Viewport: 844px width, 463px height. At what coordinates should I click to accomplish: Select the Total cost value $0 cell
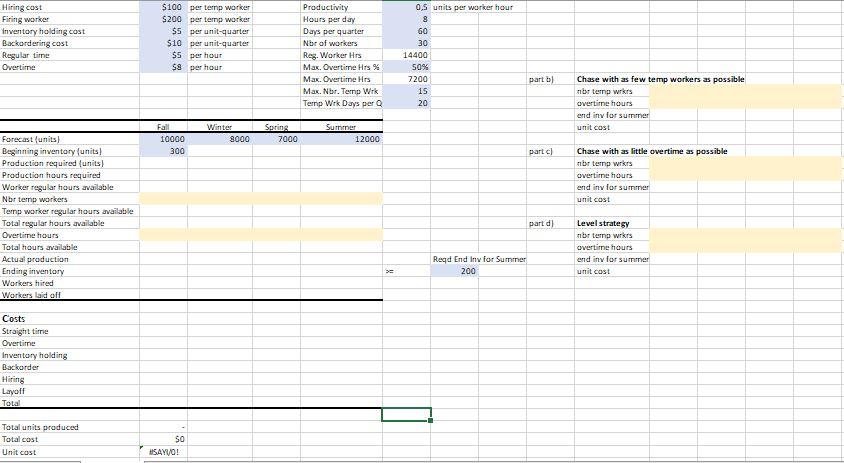click(164, 439)
